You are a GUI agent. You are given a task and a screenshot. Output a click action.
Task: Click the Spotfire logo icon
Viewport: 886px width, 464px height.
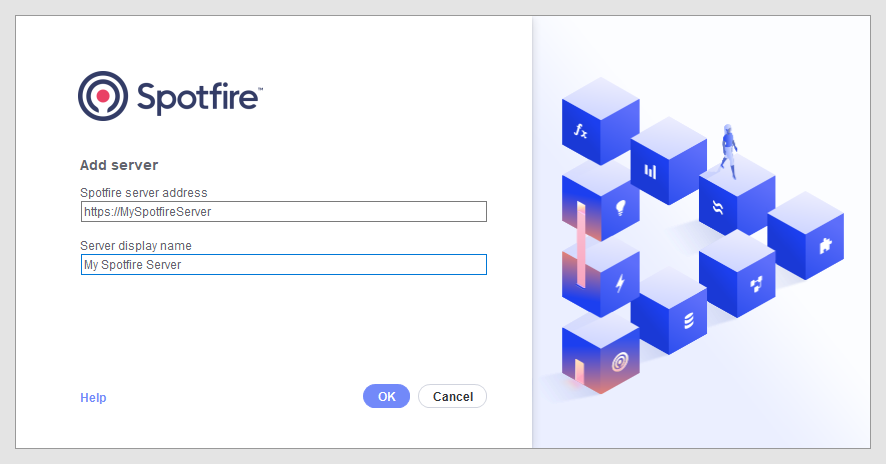coord(103,96)
